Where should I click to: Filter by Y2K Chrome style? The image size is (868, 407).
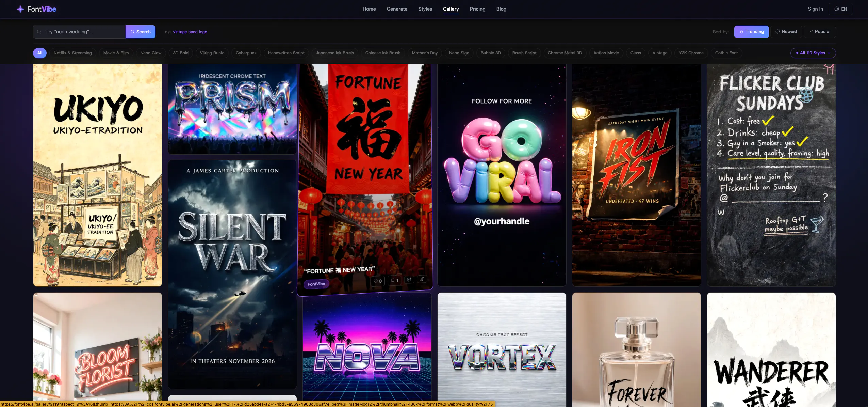coord(691,53)
